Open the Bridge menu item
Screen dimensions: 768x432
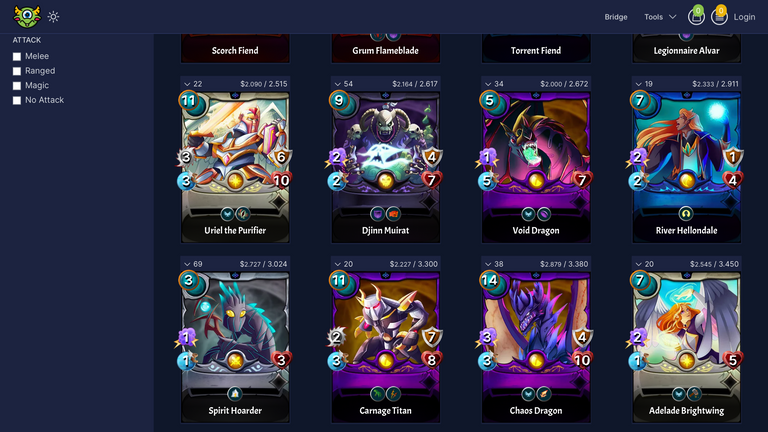(616, 17)
